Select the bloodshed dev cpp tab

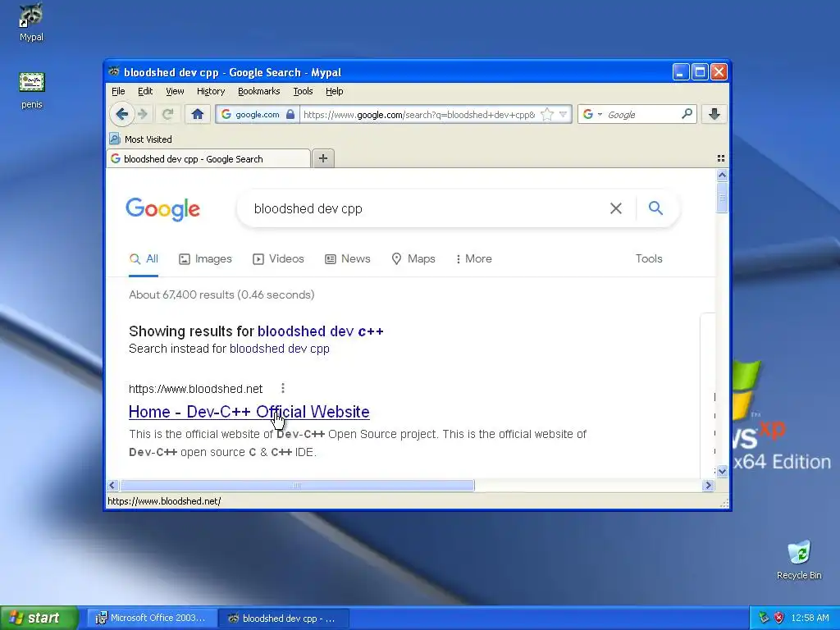(x=208, y=159)
